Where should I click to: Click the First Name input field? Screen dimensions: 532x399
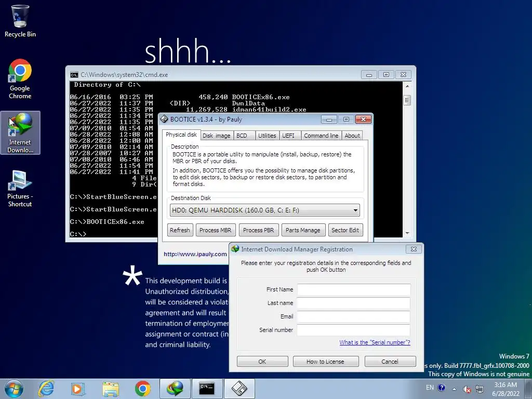tap(353, 290)
